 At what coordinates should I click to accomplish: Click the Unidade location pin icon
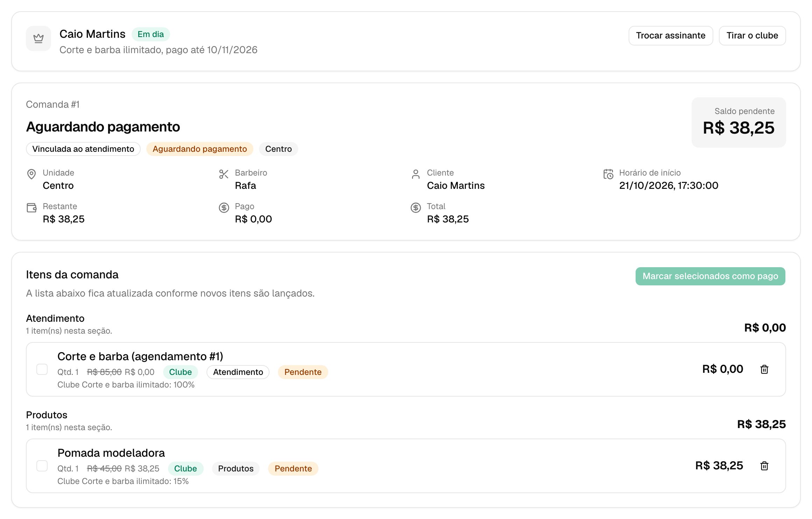31,174
